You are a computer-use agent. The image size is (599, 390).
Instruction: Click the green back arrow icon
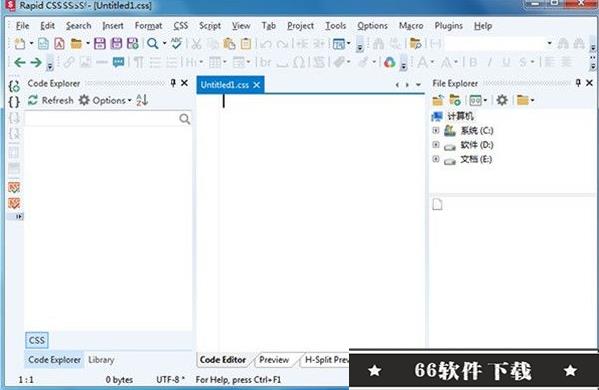click(x=19, y=62)
